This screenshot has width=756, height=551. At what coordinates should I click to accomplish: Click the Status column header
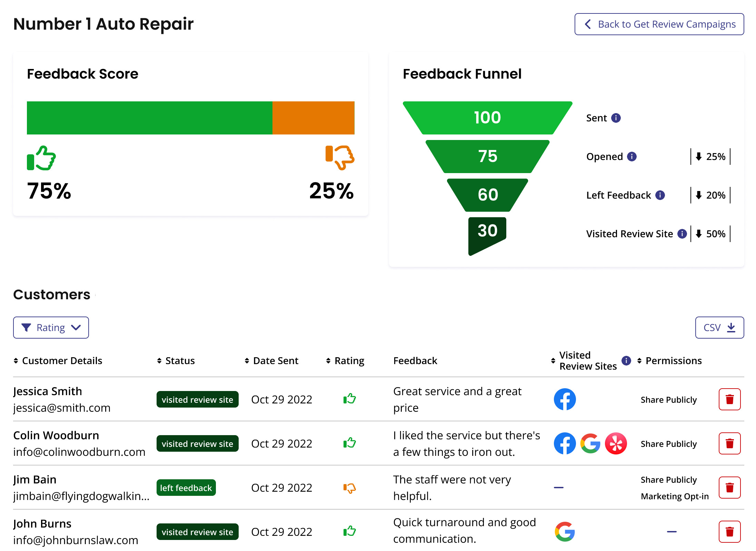(180, 361)
